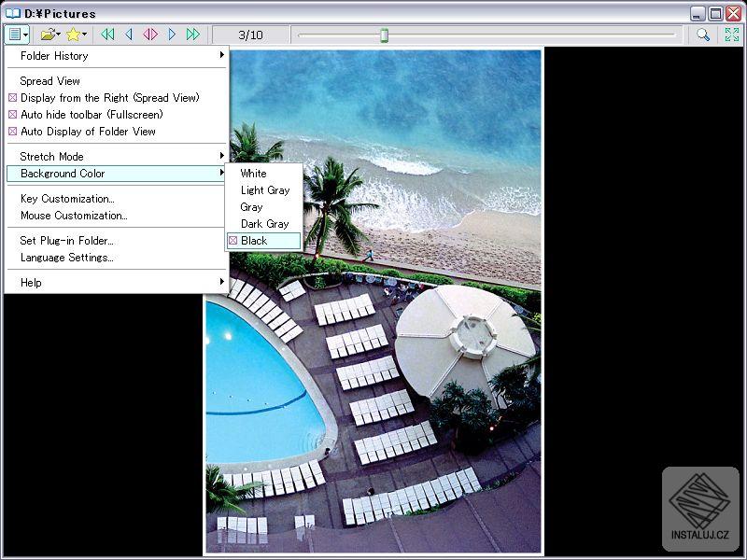Expand the Help submenu
This screenshot has height=560, width=747.
pos(117,283)
